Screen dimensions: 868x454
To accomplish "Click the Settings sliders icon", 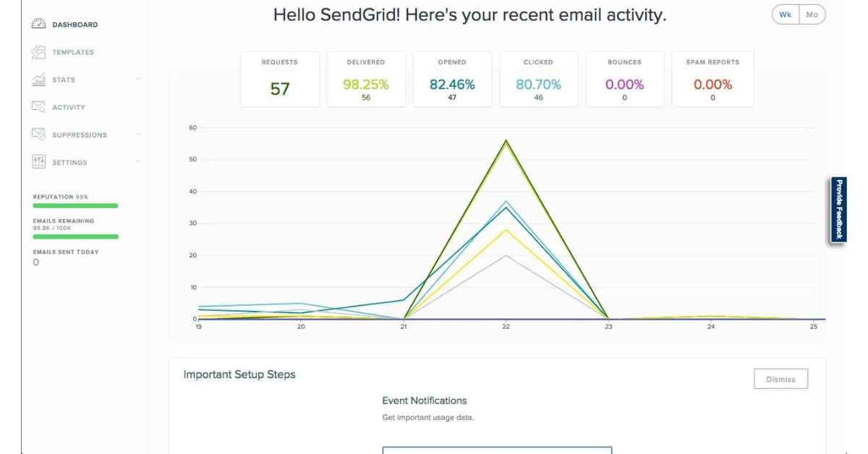I will [38, 162].
